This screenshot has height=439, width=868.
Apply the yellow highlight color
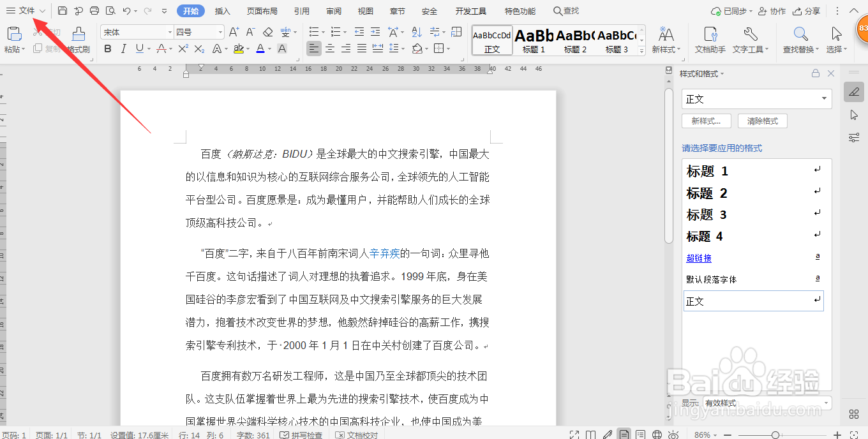click(x=238, y=48)
